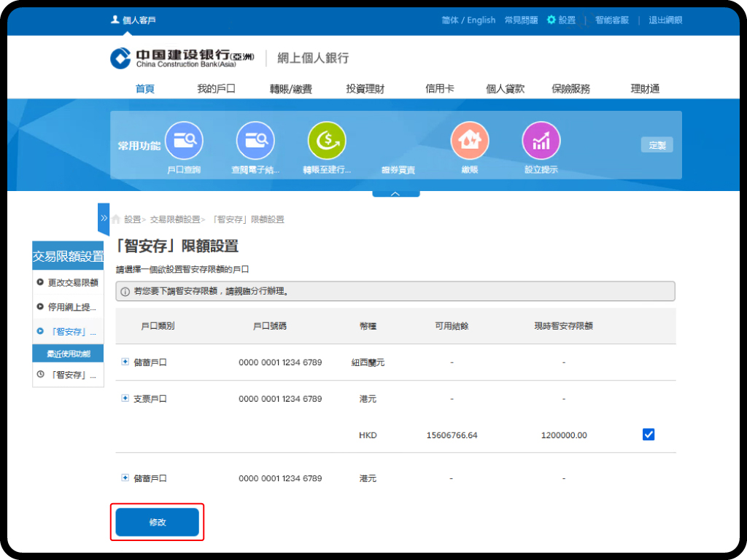Click the home icon in the breadcrumb

click(116, 219)
